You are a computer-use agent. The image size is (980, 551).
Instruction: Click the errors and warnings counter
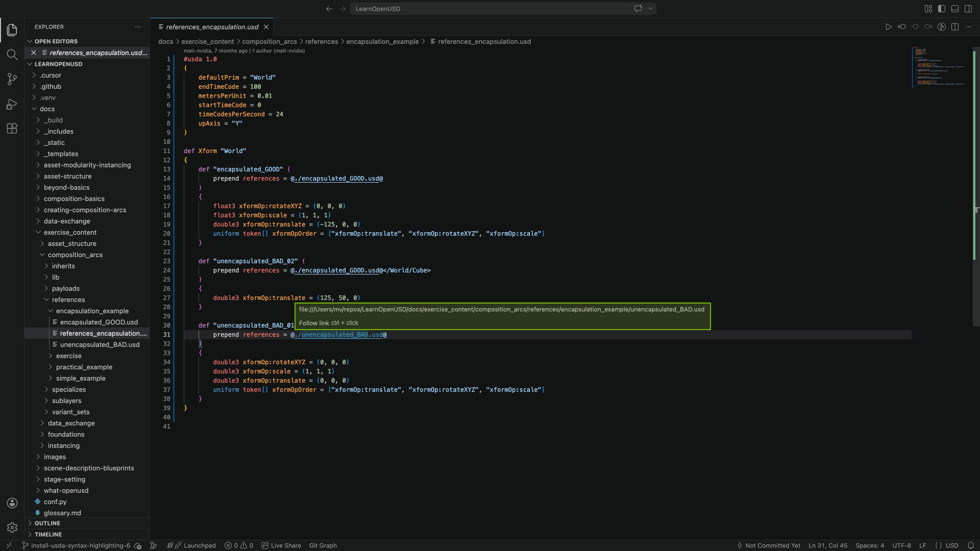239,546
